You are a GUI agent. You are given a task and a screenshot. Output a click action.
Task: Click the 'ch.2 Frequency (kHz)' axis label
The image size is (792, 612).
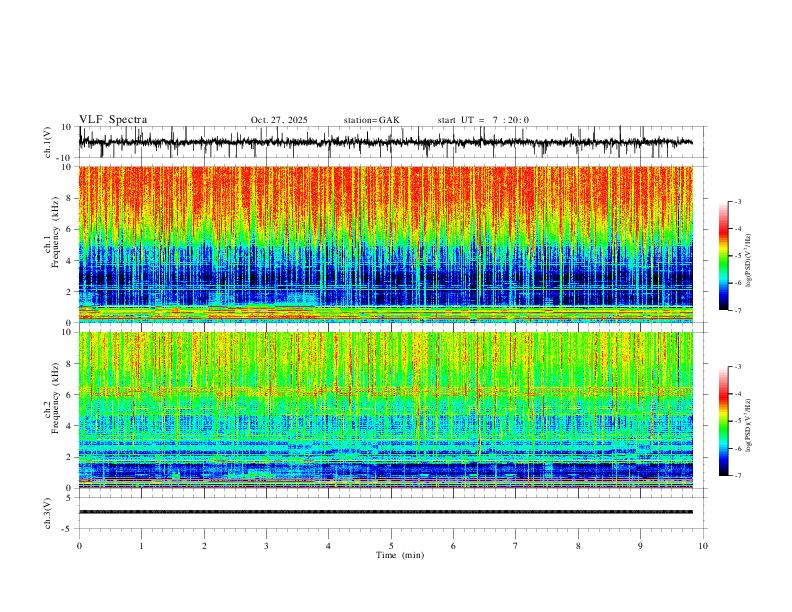coord(51,398)
